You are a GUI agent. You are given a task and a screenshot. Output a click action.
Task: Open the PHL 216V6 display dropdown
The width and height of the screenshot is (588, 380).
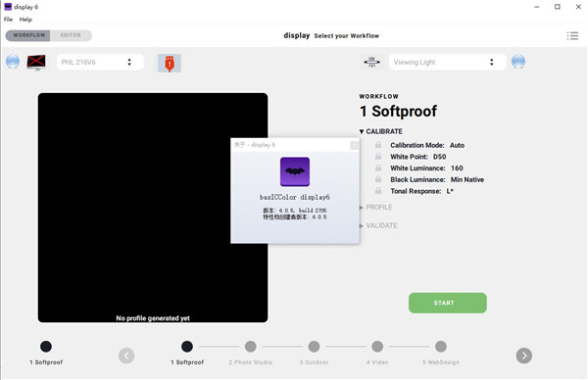100,62
